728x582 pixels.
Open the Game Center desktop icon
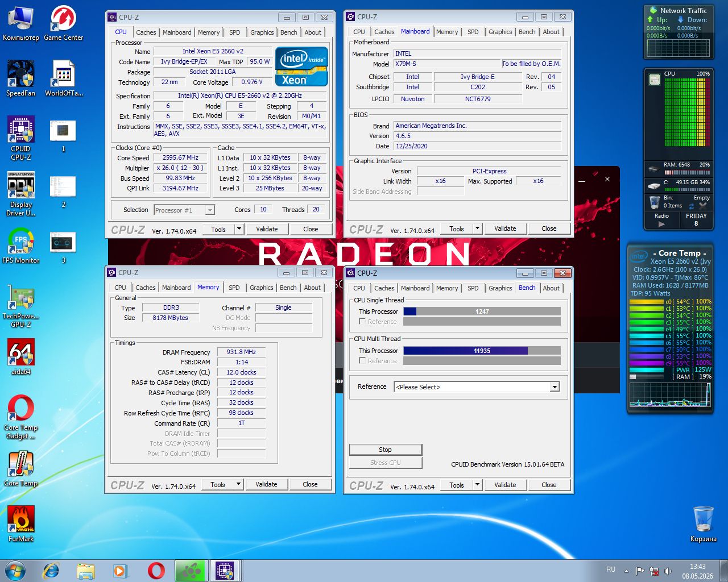coord(63,23)
